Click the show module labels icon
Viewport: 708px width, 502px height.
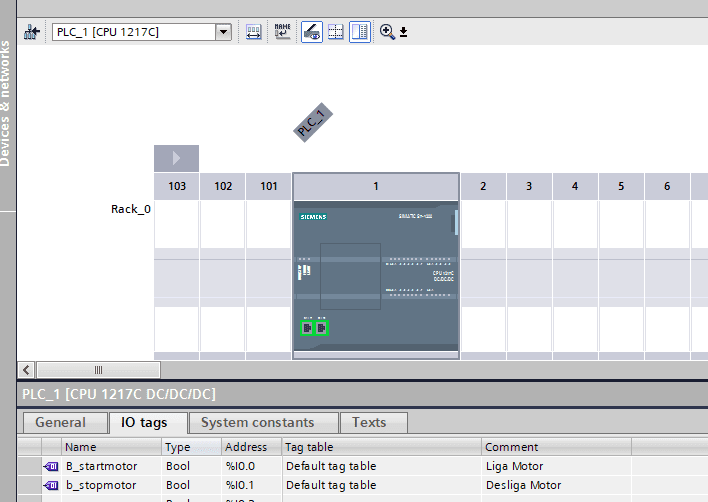click(x=253, y=32)
